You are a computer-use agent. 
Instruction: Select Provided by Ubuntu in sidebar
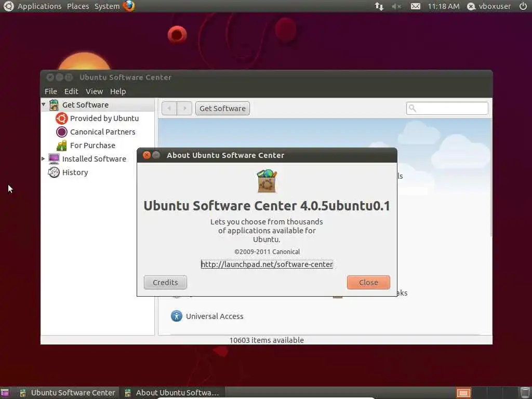tap(104, 118)
